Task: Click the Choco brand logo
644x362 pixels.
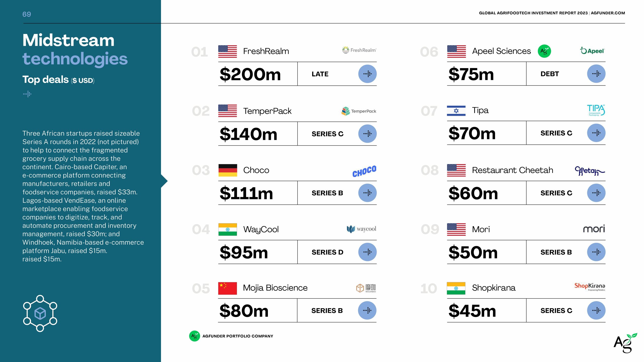Action: point(364,171)
